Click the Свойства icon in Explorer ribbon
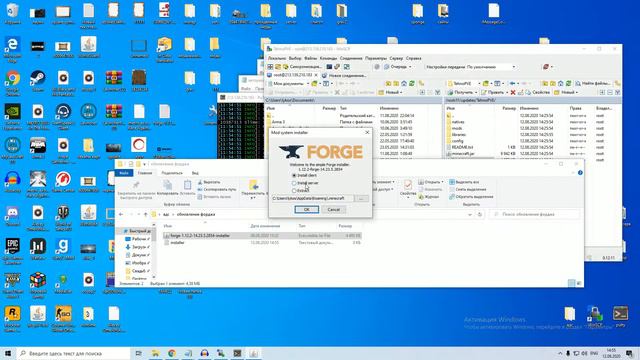Screen dimensions: 640x360 408,189
